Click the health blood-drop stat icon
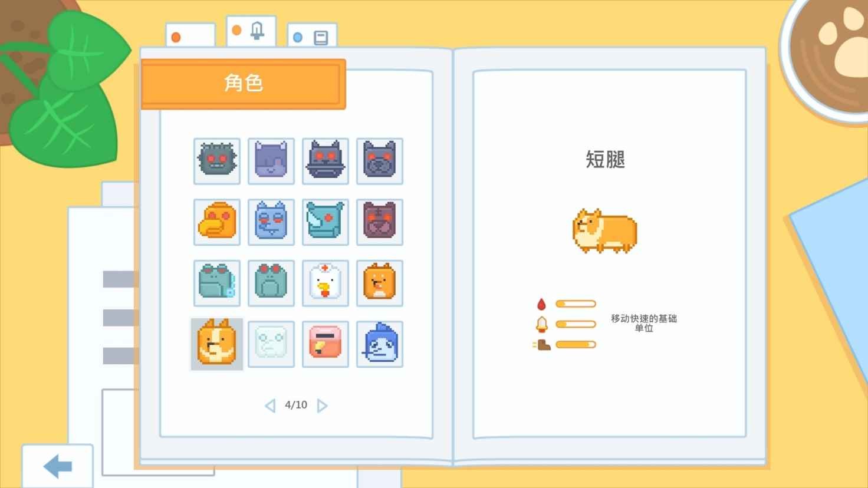The width and height of the screenshot is (868, 488). click(x=540, y=303)
